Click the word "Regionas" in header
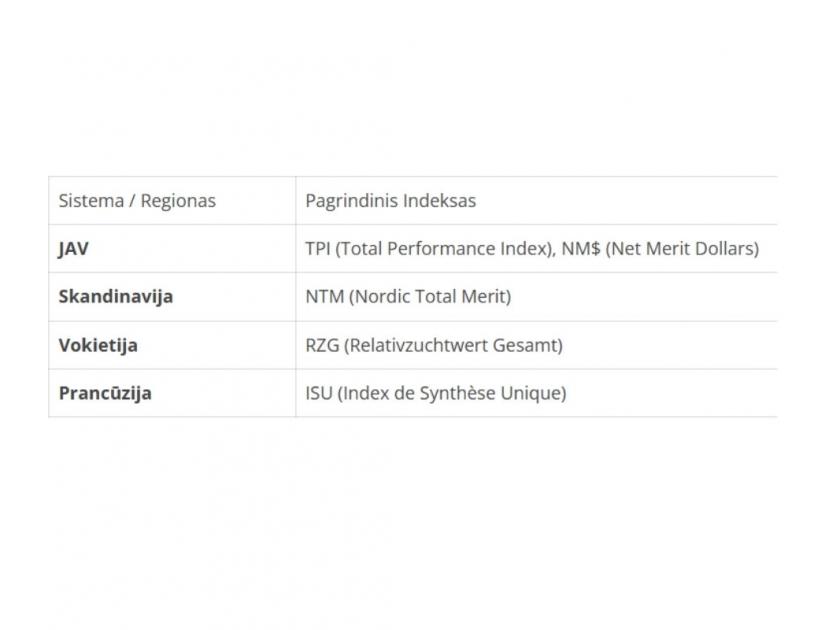Viewport: 840px width, 630px height. 178,201
